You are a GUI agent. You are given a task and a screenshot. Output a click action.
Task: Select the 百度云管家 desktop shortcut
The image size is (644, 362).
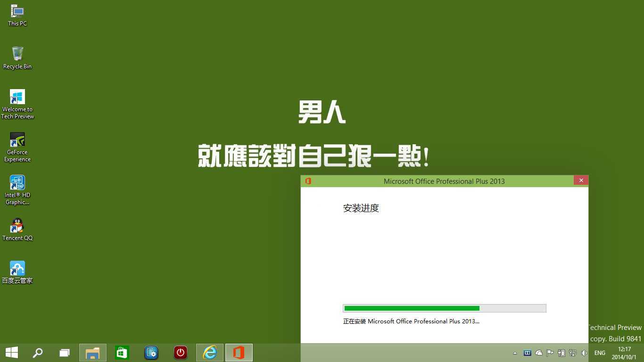[x=17, y=272]
